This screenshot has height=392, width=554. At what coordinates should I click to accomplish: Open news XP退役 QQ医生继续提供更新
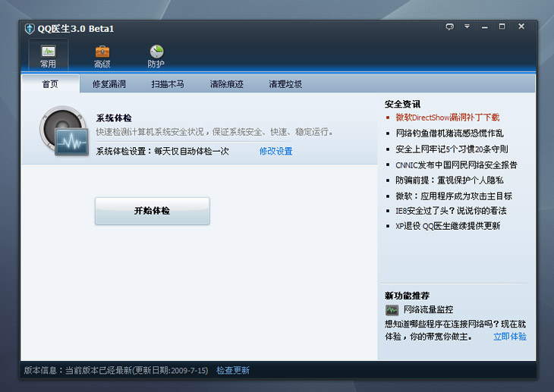tap(448, 226)
